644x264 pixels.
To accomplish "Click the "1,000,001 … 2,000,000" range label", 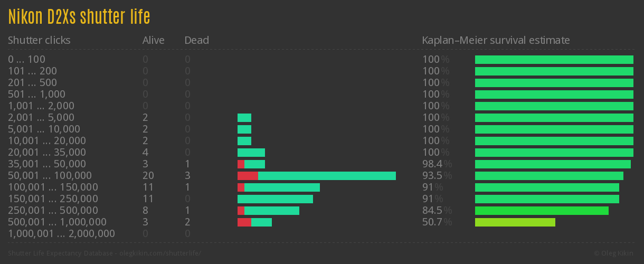I will pyautogui.click(x=61, y=234).
